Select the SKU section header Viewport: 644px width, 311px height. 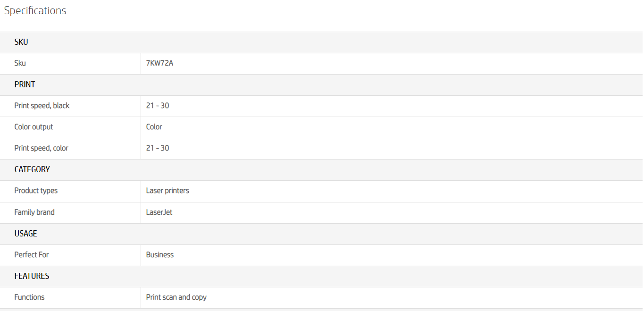(21, 42)
